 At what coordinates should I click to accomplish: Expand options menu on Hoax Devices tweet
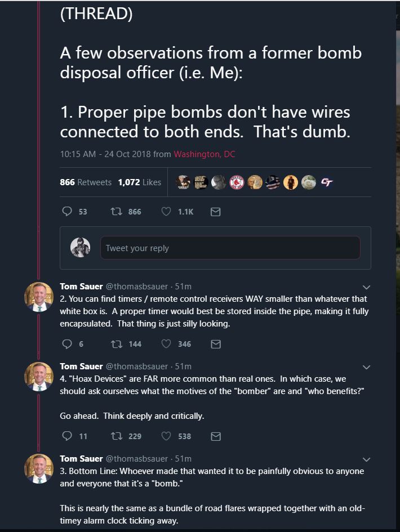(x=367, y=367)
